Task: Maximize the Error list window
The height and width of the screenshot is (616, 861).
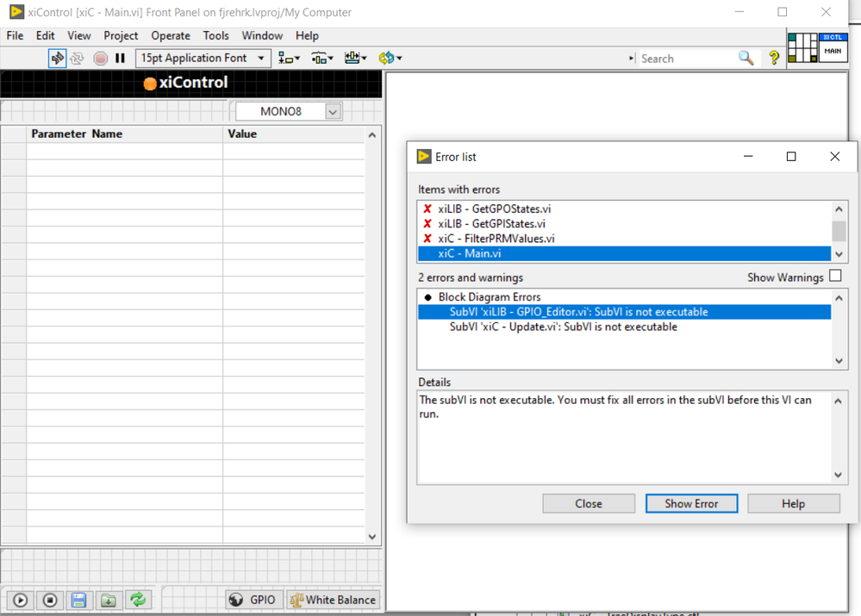Action: pos(791,157)
